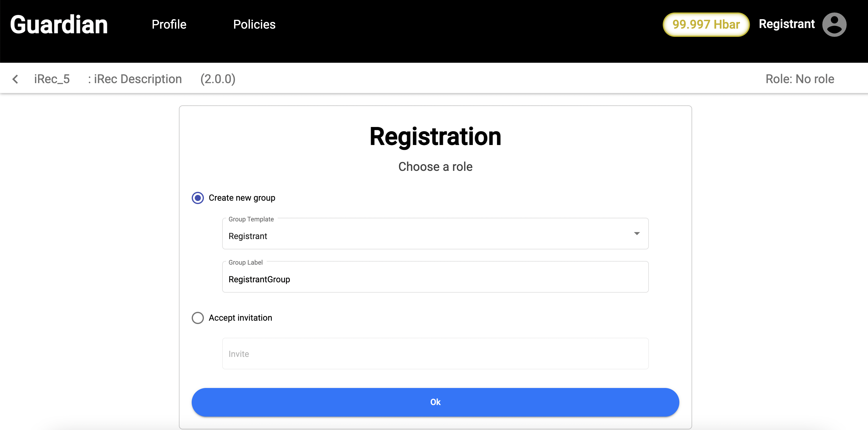
Task: Click the iRec_5 policy name
Action: click(52, 79)
